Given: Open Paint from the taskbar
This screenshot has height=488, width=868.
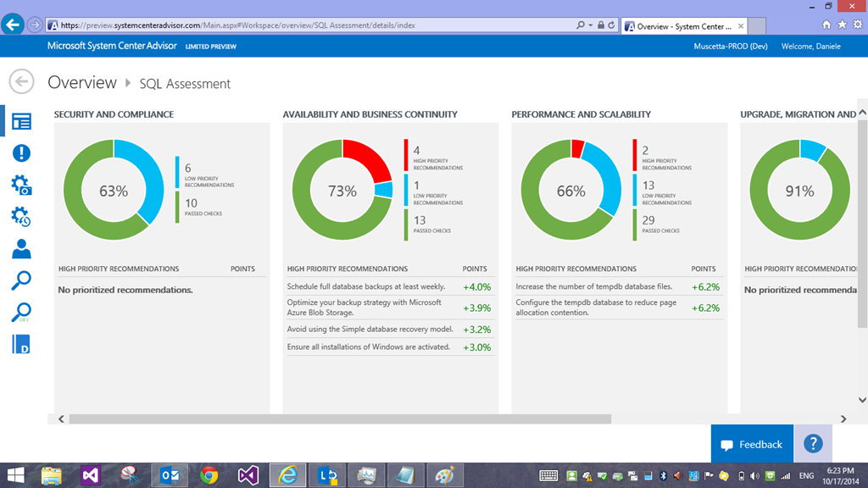Looking at the screenshot, I should (x=444, y=475).
